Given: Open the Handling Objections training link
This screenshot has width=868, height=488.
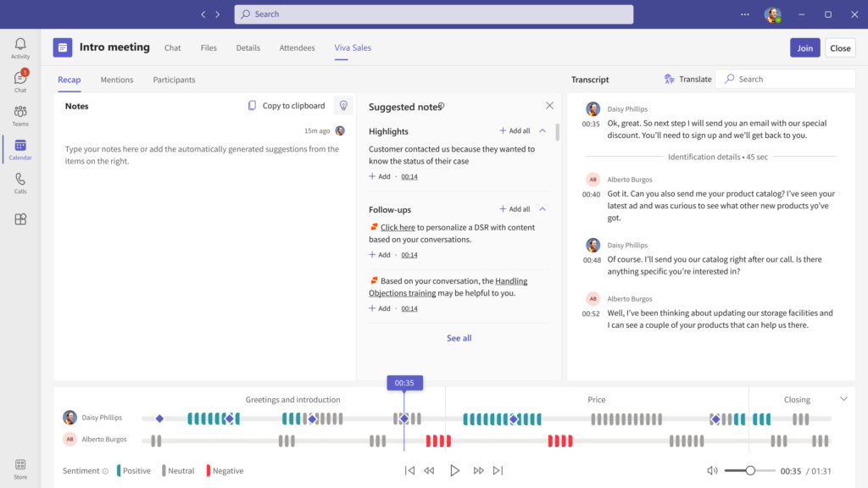Looking at the screenshot, I should tap(448, 287).
